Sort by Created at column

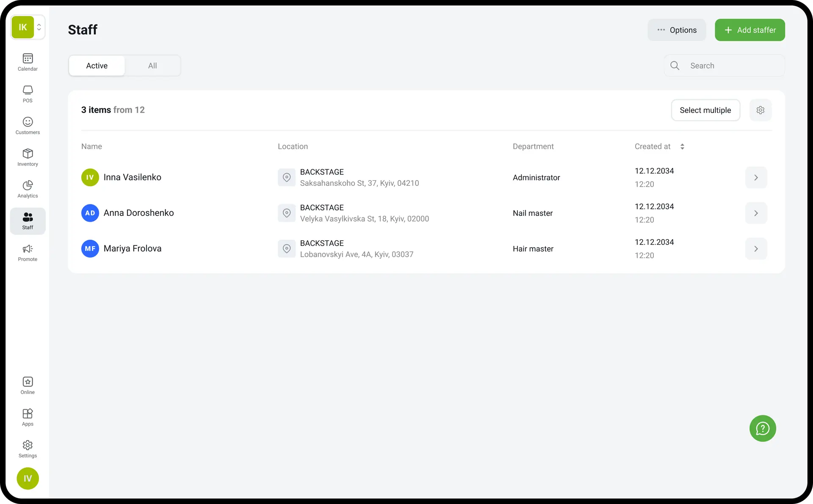pyautogui.click(x=682, y=146)
